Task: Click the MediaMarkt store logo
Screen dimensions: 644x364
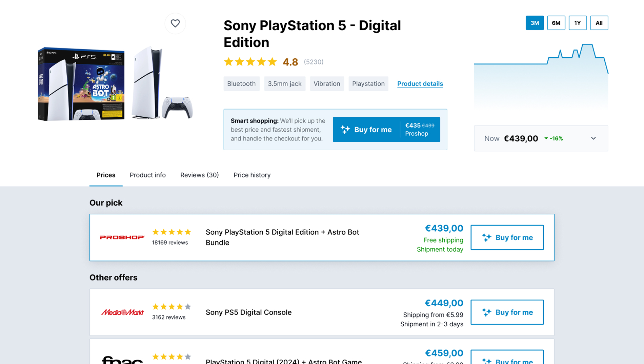Action: click(x=122, y=312)
